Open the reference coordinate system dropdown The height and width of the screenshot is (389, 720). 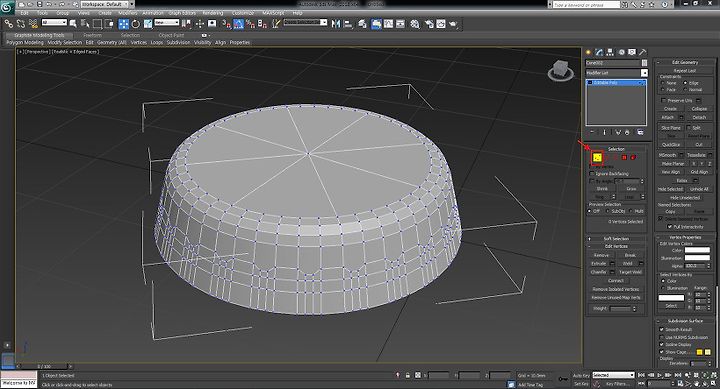click(166, 23)
